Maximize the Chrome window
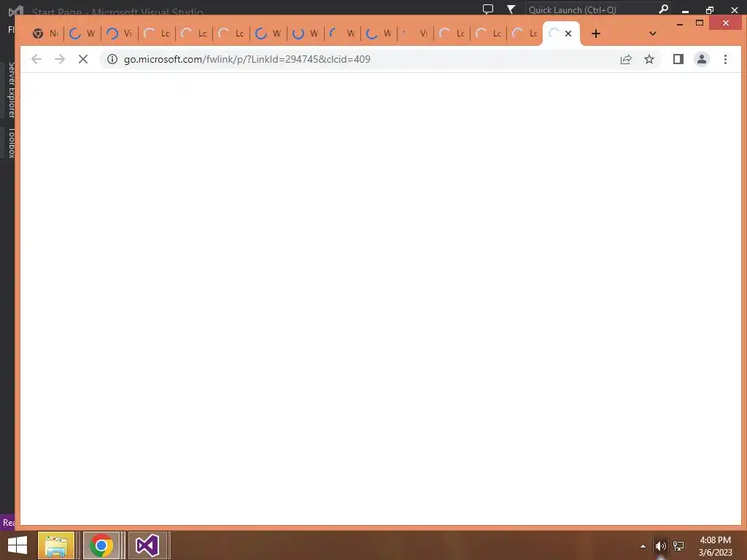Screen dimensions: 747x560 (700, 23)
